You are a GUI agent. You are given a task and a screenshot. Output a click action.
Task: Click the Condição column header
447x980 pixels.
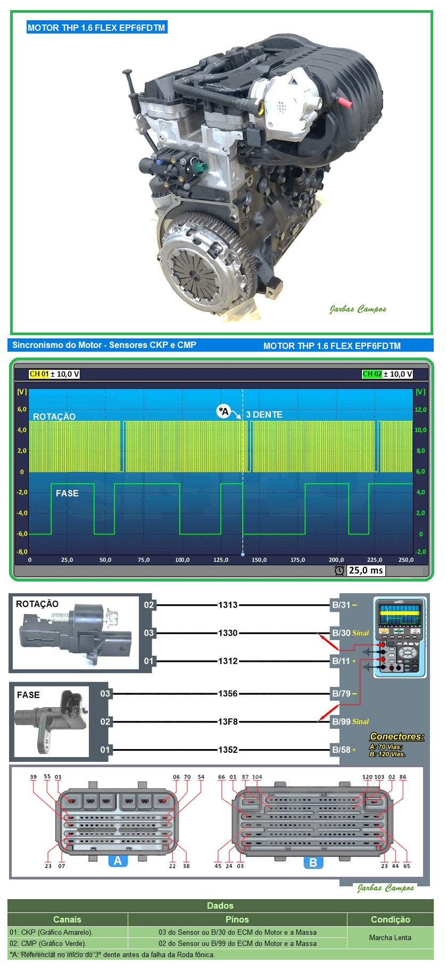[390, 919]
